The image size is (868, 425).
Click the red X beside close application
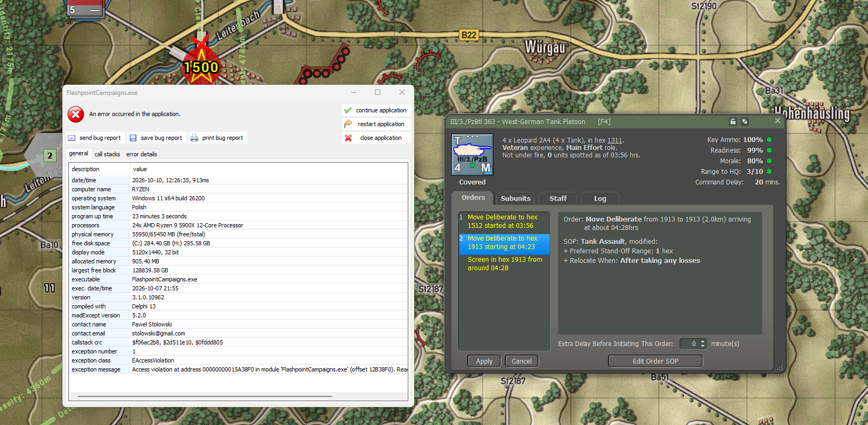(348, 138)
